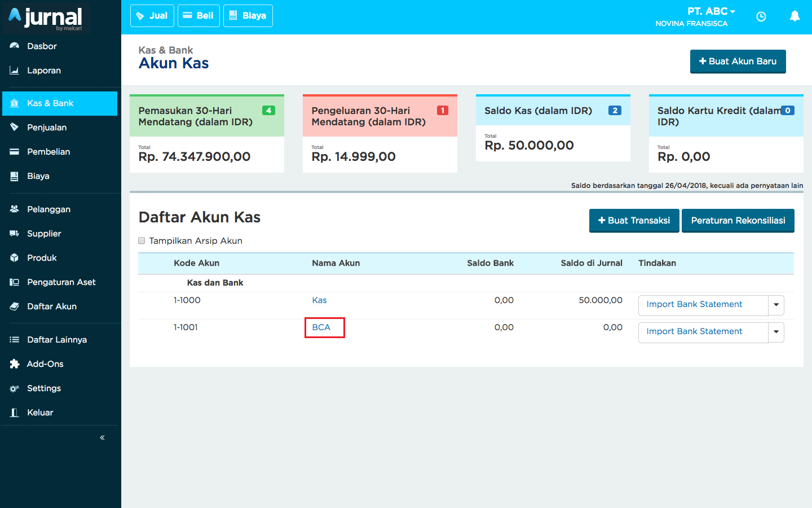The image size is (812, 508).
Task: Expand the dropdown arrow for BCA row
Action: tap(776, 332)
